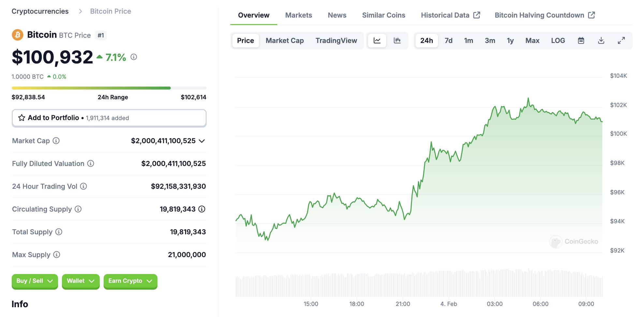644x317 pixels.
Task: Switch chart to Market Cap mode
Action: coord(285,41)
